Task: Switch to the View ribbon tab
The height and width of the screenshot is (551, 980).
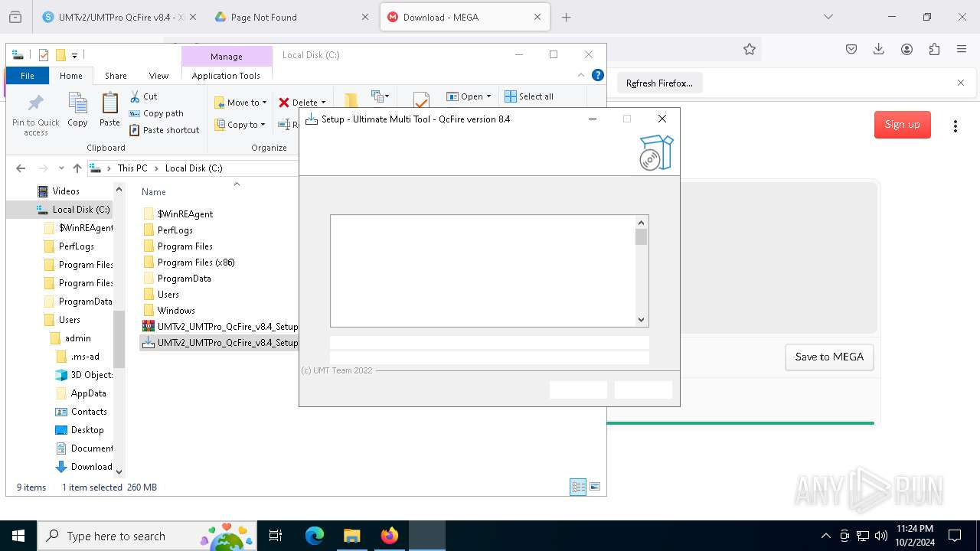Action: pyautogui.click(x=158, y=76)
